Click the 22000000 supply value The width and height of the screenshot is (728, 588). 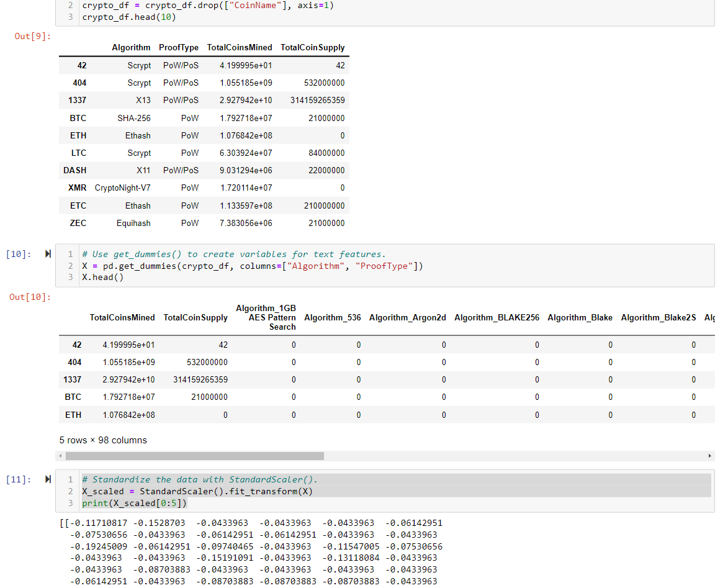pos(326,171)
